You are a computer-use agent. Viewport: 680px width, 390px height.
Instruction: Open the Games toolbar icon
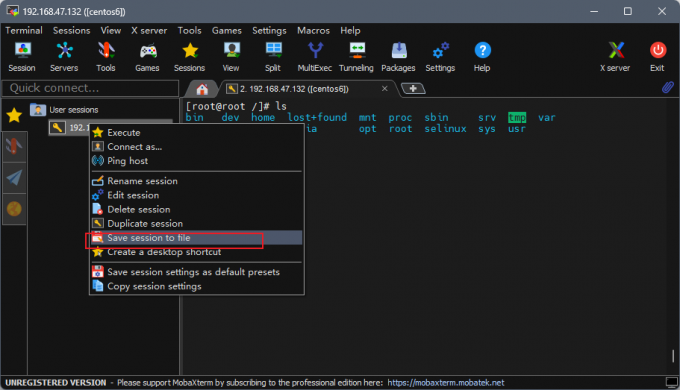(147, 57)
